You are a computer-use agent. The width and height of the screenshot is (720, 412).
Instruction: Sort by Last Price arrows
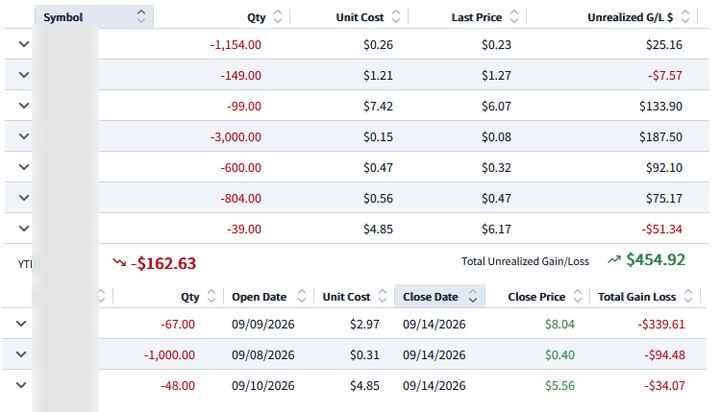tap(514, 17)
